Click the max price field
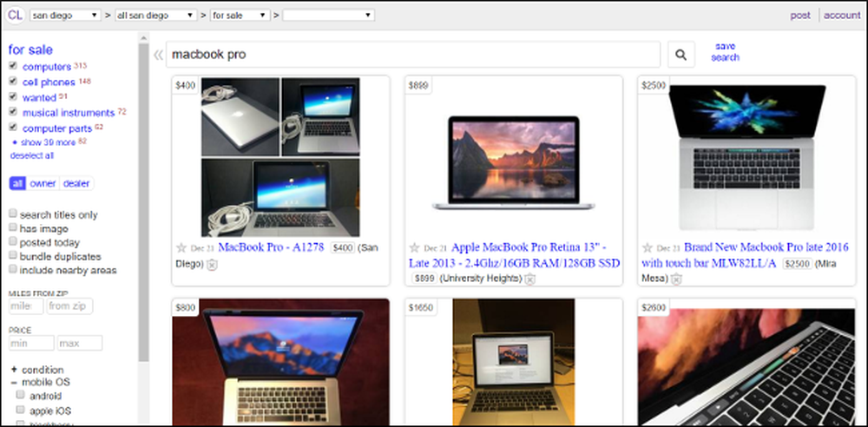 click(x=80, y=343)
